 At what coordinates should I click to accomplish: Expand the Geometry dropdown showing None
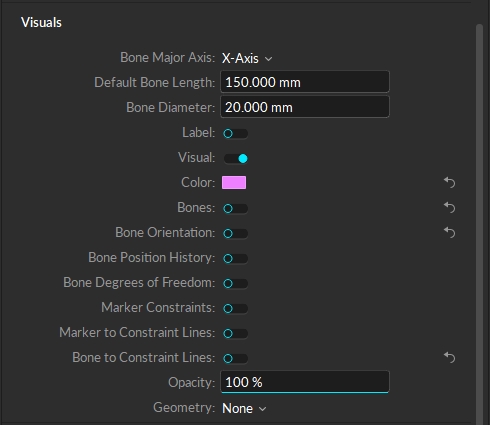(x=244, y=408)
